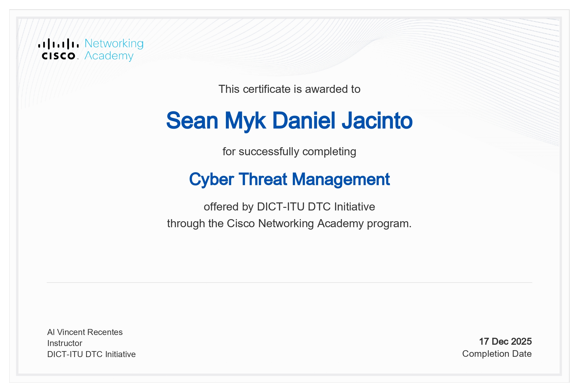Viewport: 579px width, 392px height.
Task: Click the 'offered by DICT-ITU DTC Initiative' text
Action: [x=289, y=207]
